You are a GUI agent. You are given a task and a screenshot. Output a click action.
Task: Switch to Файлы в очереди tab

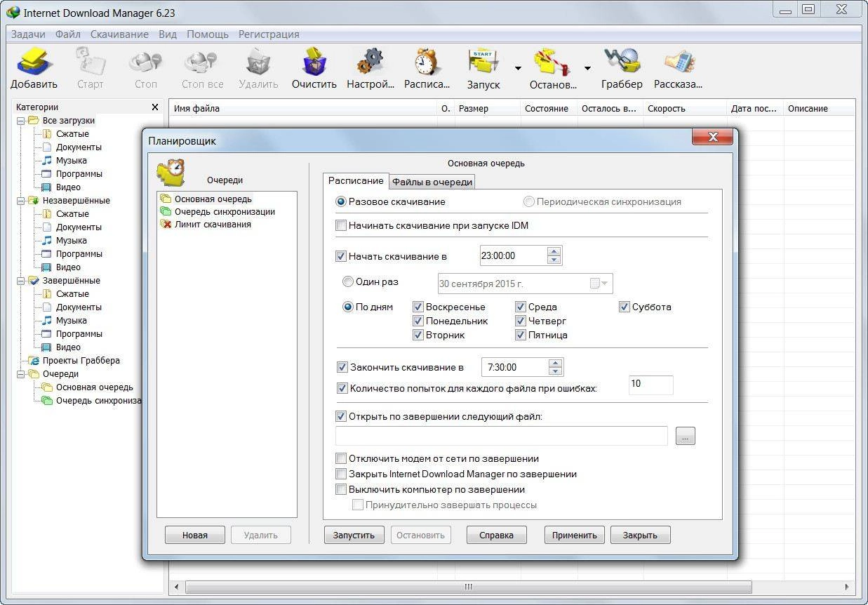coord(432,182)
